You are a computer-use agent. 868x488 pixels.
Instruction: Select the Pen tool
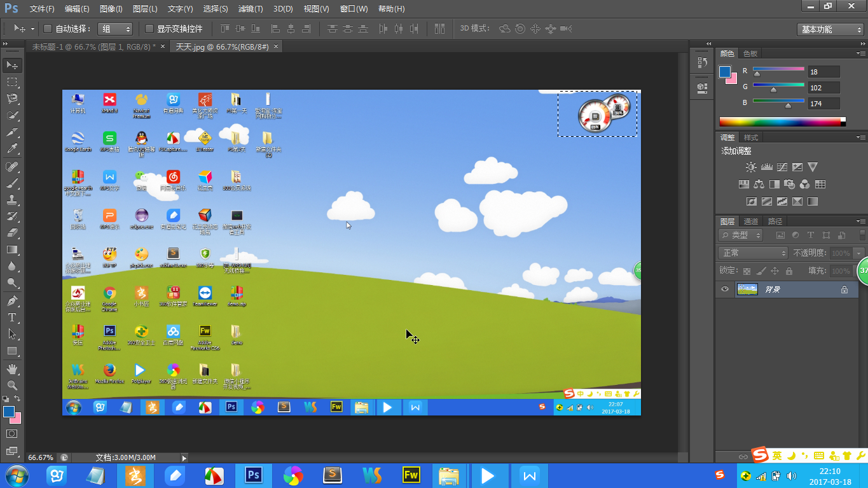click(12, 300)
